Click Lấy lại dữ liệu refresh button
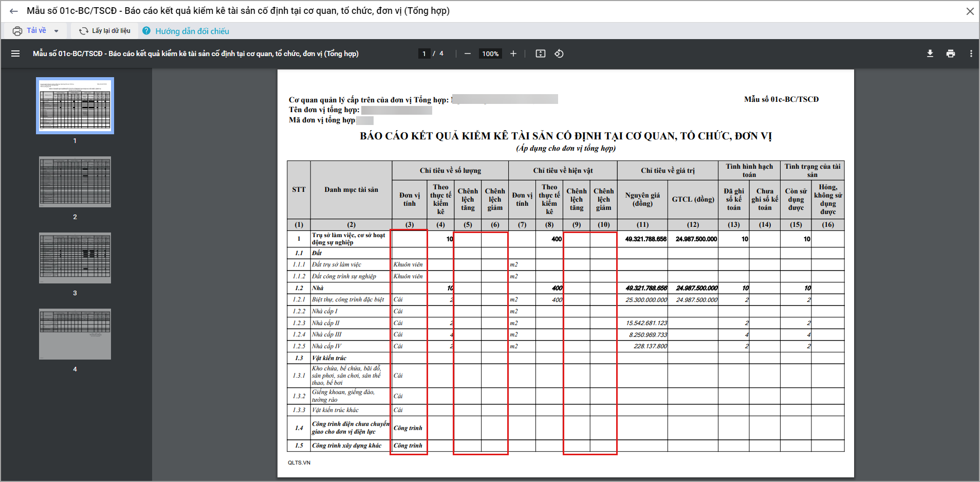The width and height of the screenshot is (980, 482). (x=105, y=31)
